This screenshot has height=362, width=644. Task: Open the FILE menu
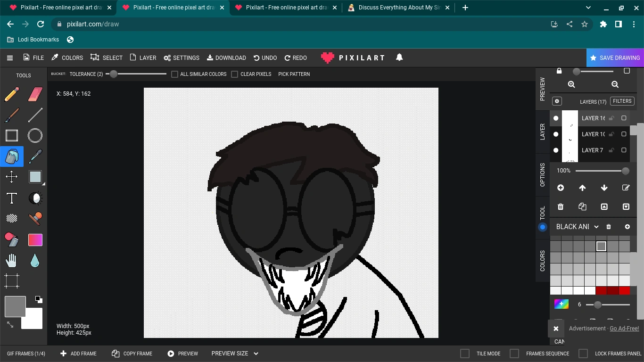pyautogui.click(x=33, y=58)
